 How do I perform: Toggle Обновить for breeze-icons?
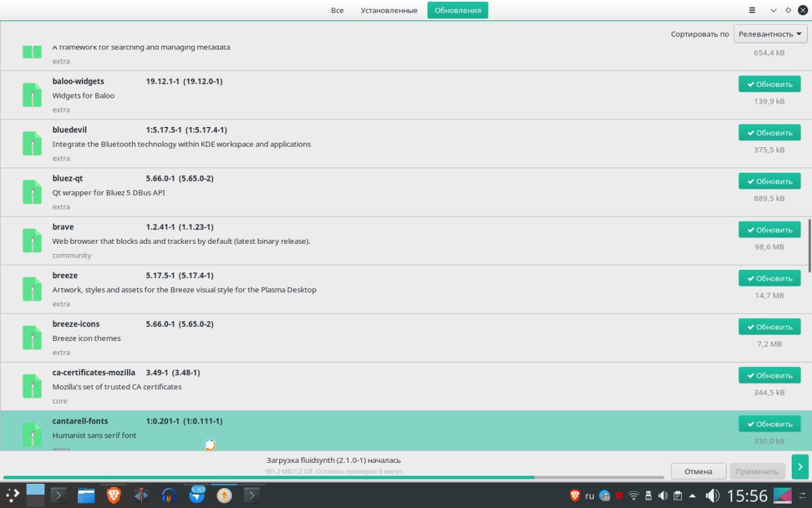click(769, 327)
